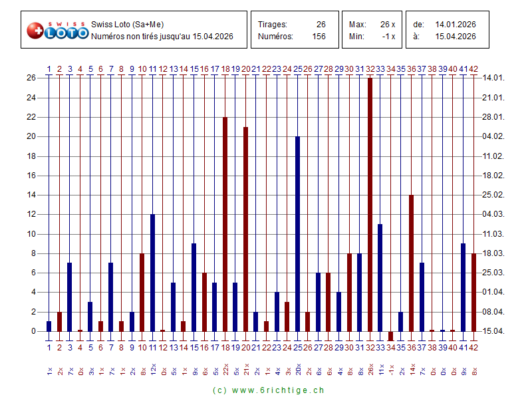Click the dark red bar for number 36
The image size is (532, 399).
coord(411,263)
